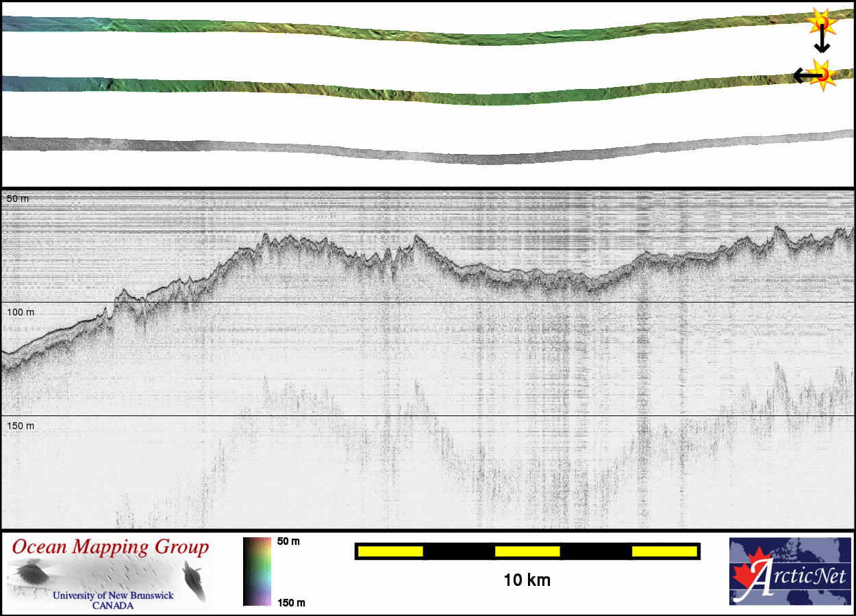This screenshot has width=856, height=616.
Task: Select the 150 m depth label in profile
Action: pos(21,426)
